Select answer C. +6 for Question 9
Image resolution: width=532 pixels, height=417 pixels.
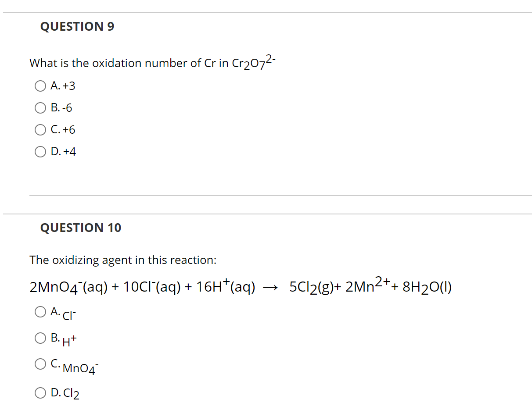coord(40,130)
